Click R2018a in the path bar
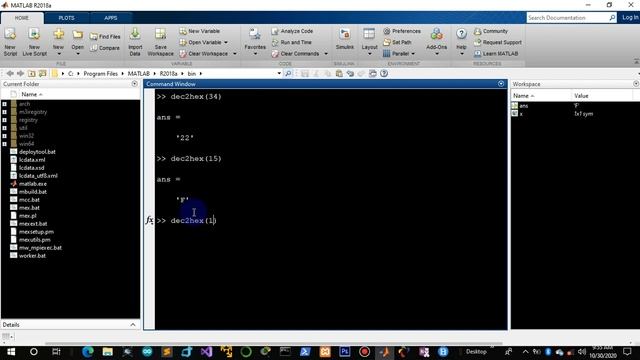 (168, 73)
